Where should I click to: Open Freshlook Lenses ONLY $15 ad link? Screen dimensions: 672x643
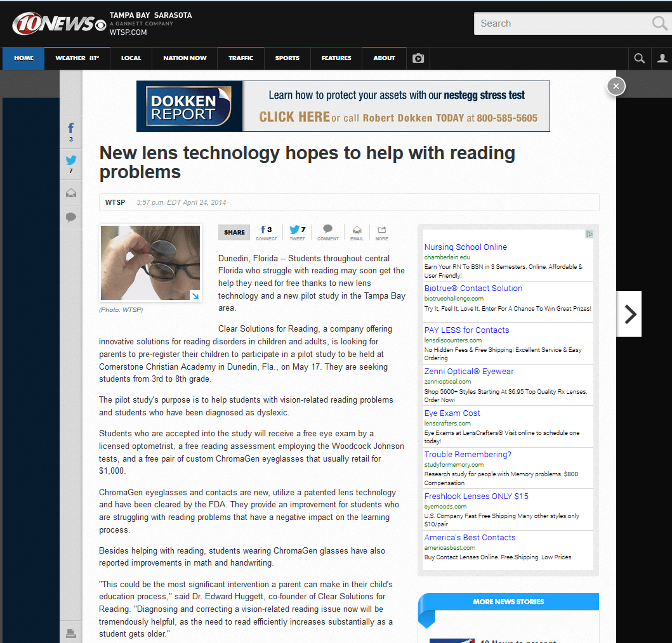click(x=476, y=497)
